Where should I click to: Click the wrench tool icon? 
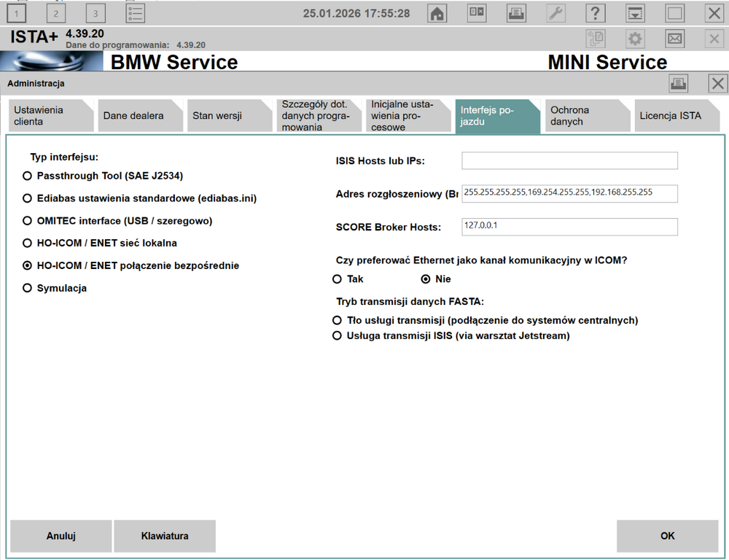pos(555,13)
